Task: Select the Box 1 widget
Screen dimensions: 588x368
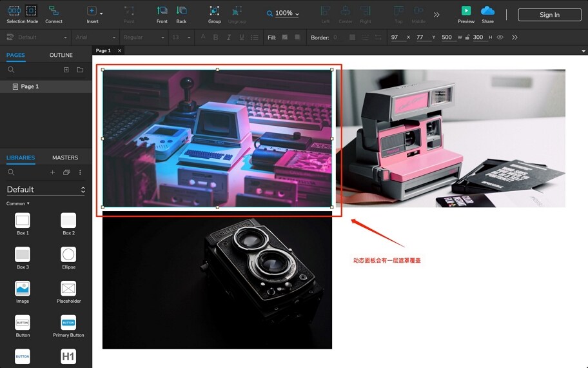Action: click(x=23, y=224)
